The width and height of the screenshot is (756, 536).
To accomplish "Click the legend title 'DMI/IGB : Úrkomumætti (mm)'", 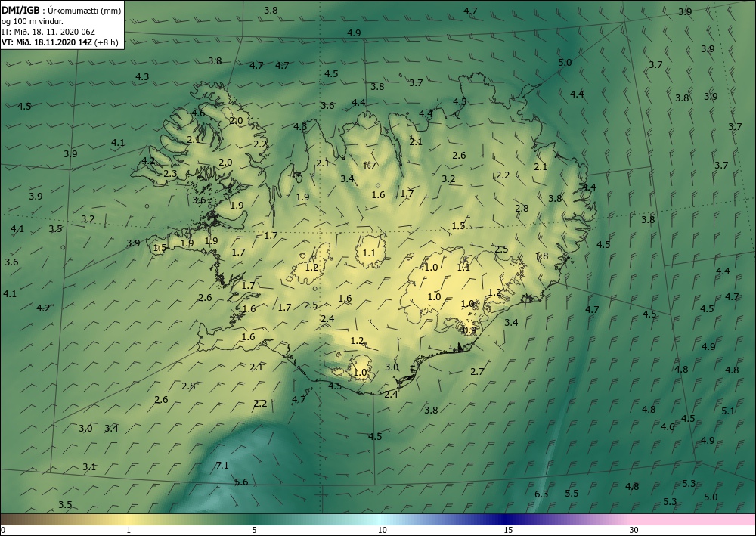I will click(61, 11).
